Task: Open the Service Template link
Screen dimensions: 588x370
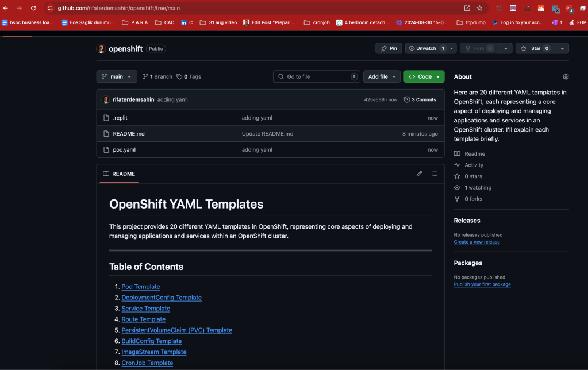Action: (x=146, y=308)
